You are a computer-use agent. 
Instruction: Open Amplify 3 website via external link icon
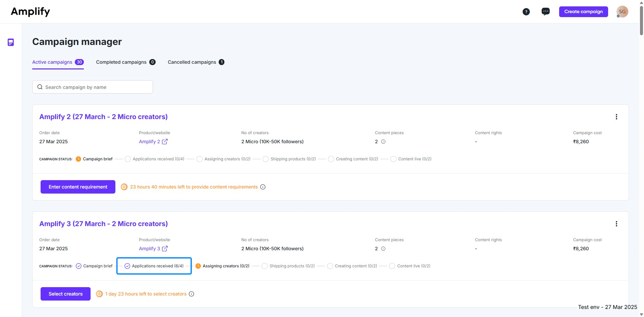click(x=165, y=249)
